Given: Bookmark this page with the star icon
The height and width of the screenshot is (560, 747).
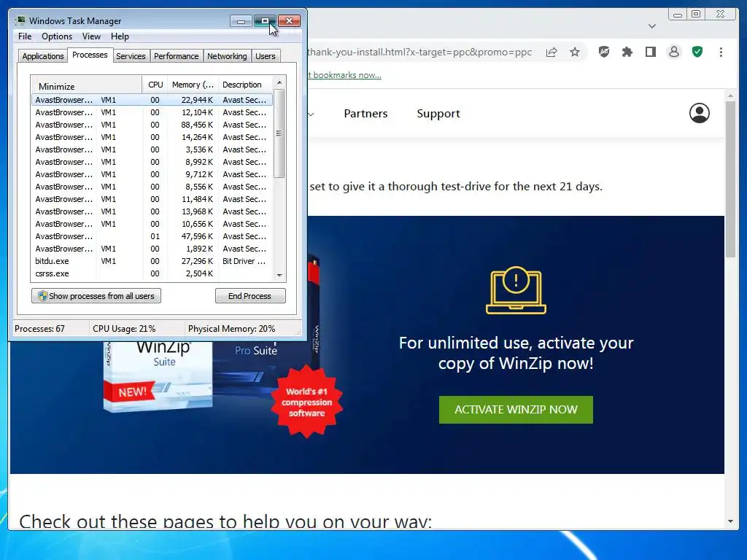Looking at the screenshot, I should 575,52.
